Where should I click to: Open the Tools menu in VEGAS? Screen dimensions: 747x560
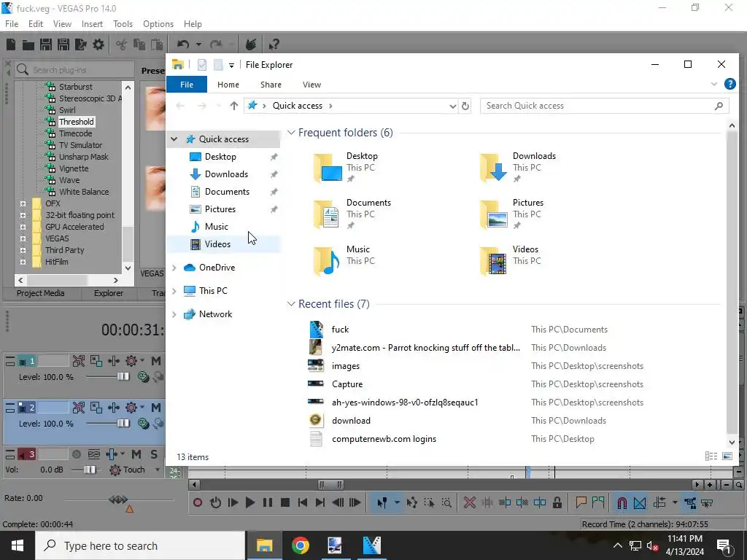click(x=123, y=24)
